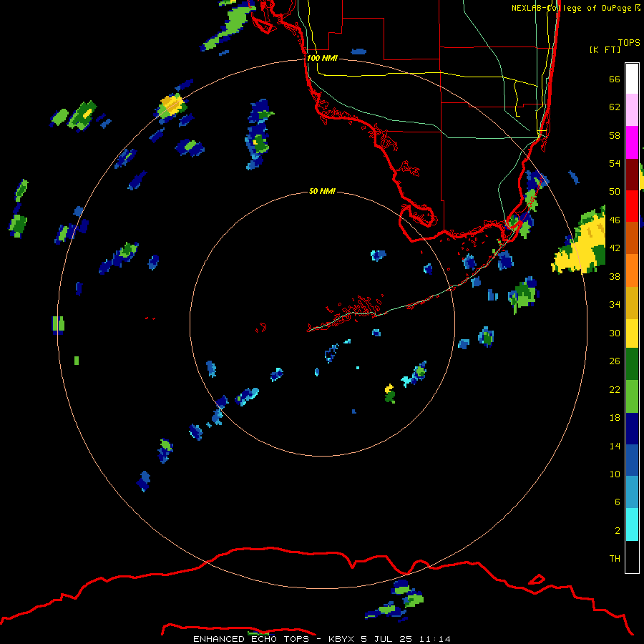644x644 pixels.
Task: Click legend value "6"
Action: 618,502
